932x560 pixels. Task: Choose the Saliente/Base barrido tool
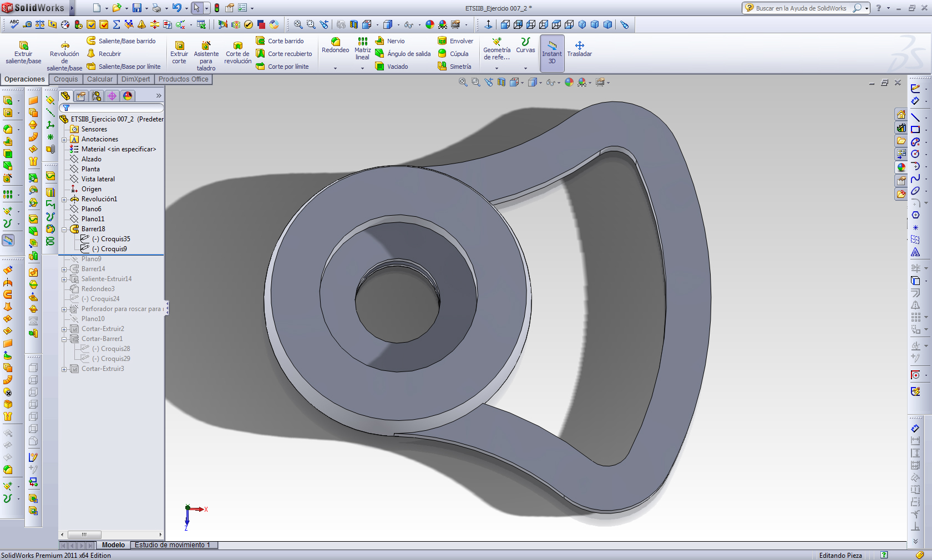point(121,41)
